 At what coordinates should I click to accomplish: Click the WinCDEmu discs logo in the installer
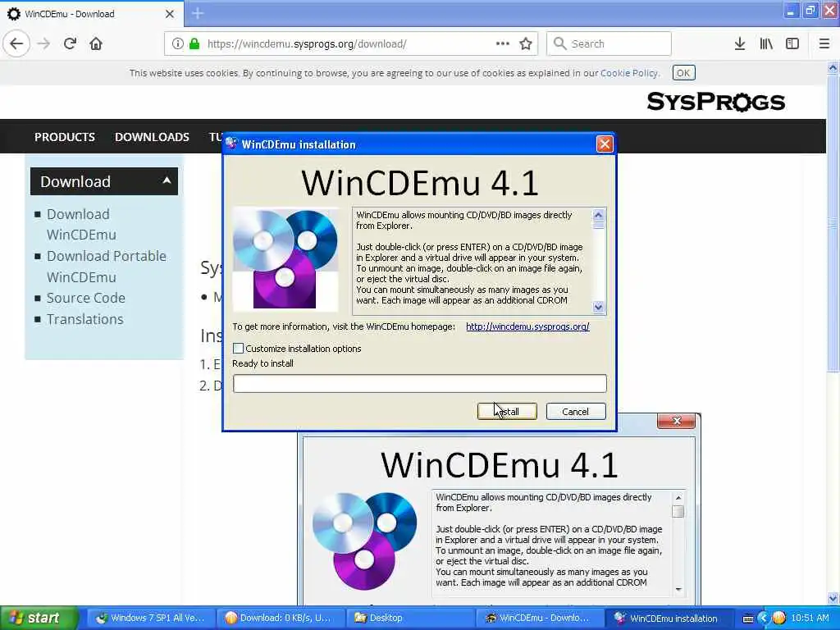pos(285,259)
